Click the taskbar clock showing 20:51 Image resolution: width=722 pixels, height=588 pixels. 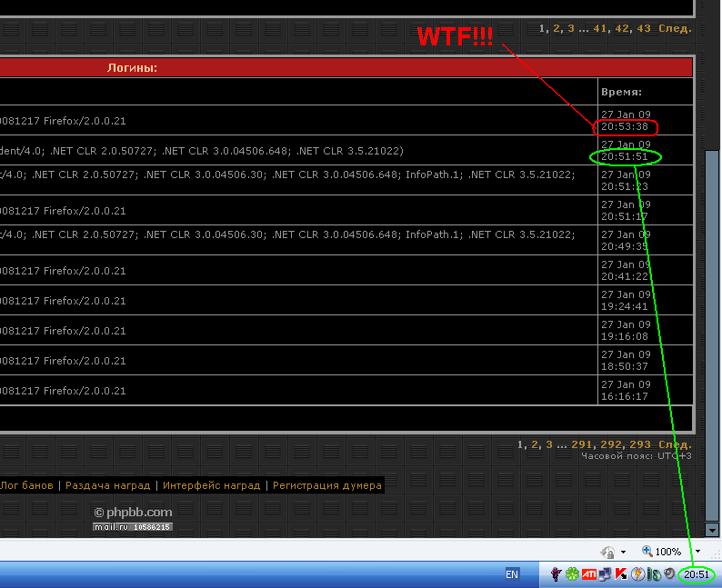pyautogui.click(x=697, y=574)
